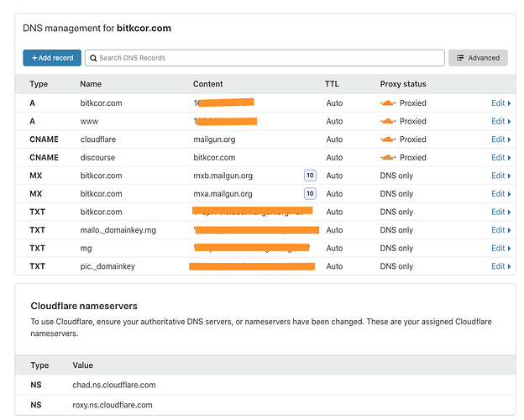Focus the Search DNS Records field
Image resolution: width=524 pixels, height=420 pixels.
265,58
